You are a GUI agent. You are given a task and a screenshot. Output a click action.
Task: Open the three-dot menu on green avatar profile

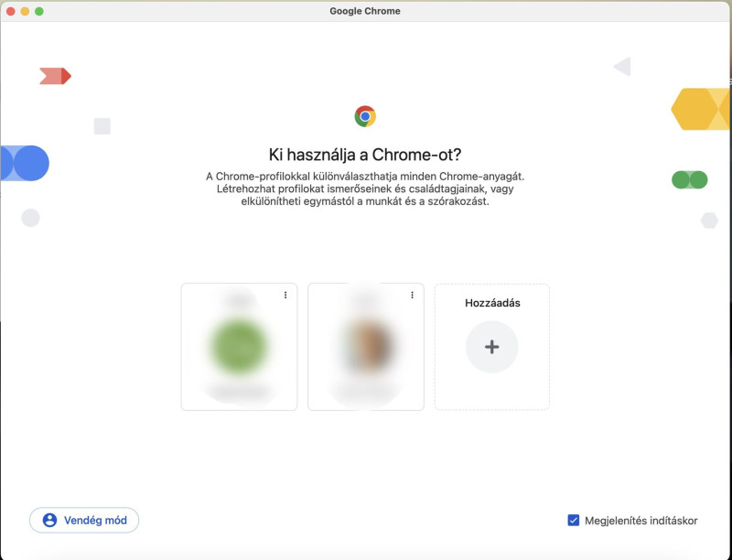pyautogui.click(x=285, y=295)
